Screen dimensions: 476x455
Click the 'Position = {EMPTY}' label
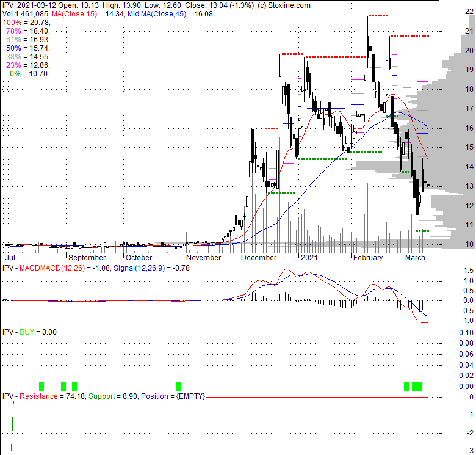[173, 396]
